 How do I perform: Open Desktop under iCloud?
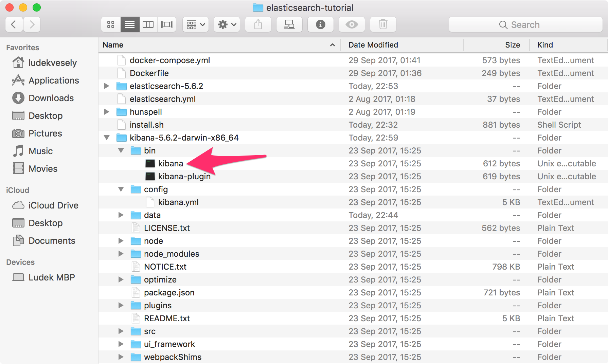click(37, 223)
